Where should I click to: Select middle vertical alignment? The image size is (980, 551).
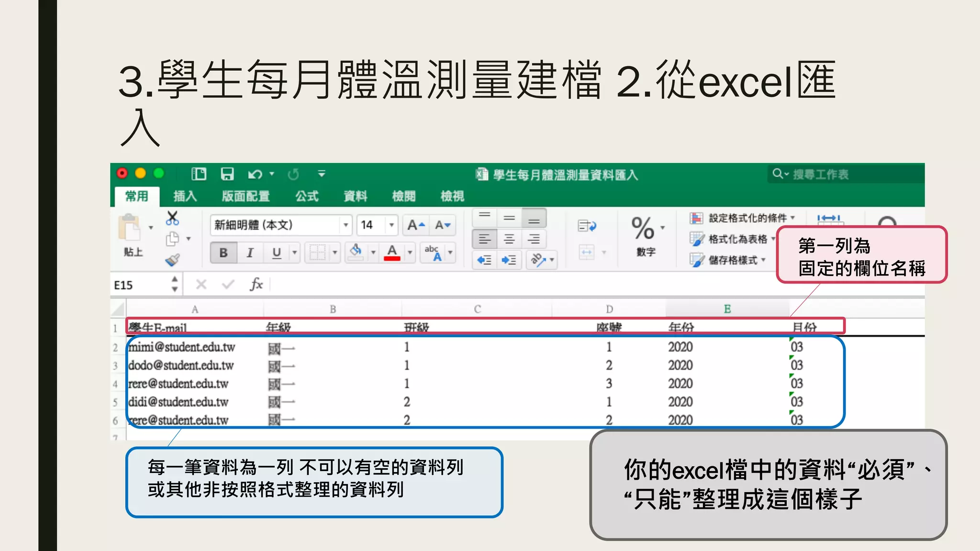(x=509, y=218)
